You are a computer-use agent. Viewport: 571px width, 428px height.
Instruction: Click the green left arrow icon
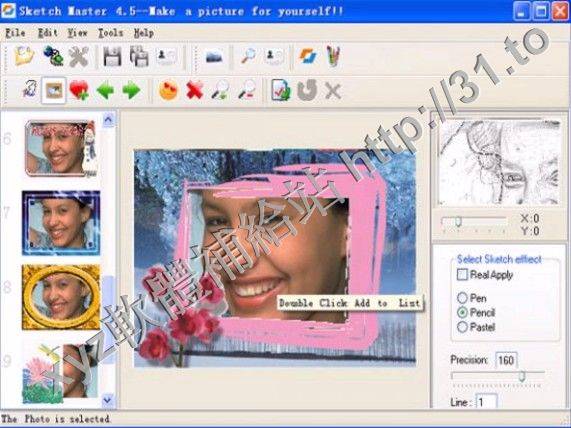point(105,90)
